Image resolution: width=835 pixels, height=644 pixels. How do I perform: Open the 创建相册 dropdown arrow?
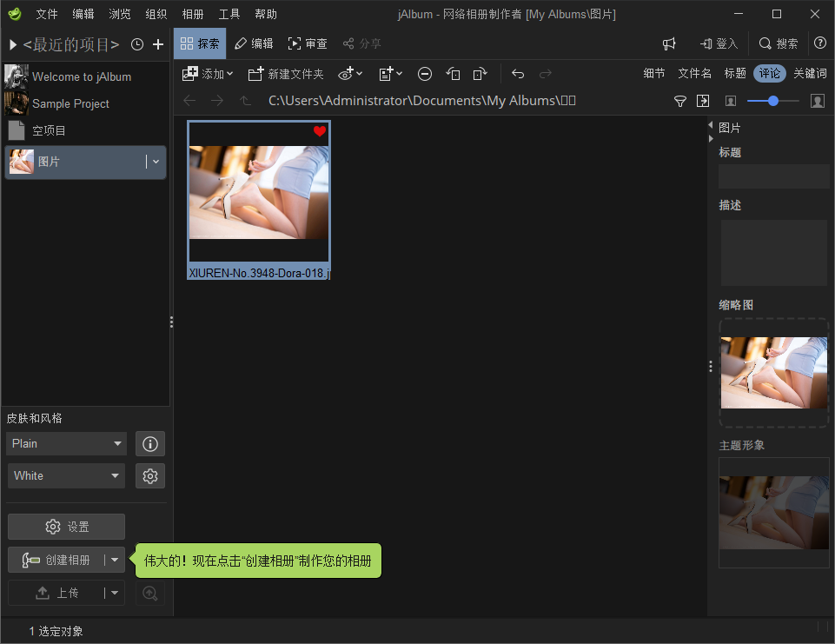click(x=115, y=560)
